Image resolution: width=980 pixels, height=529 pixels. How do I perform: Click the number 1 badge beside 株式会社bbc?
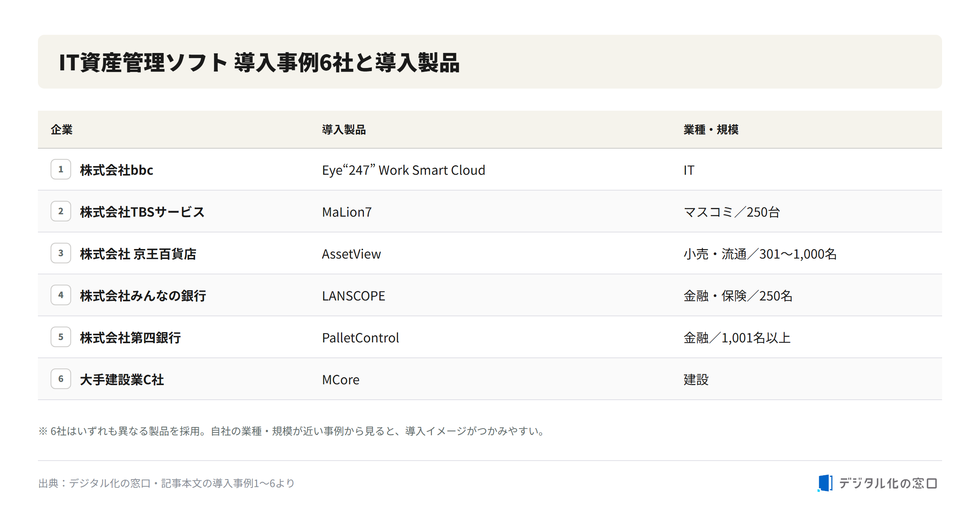tap(61, 169)
